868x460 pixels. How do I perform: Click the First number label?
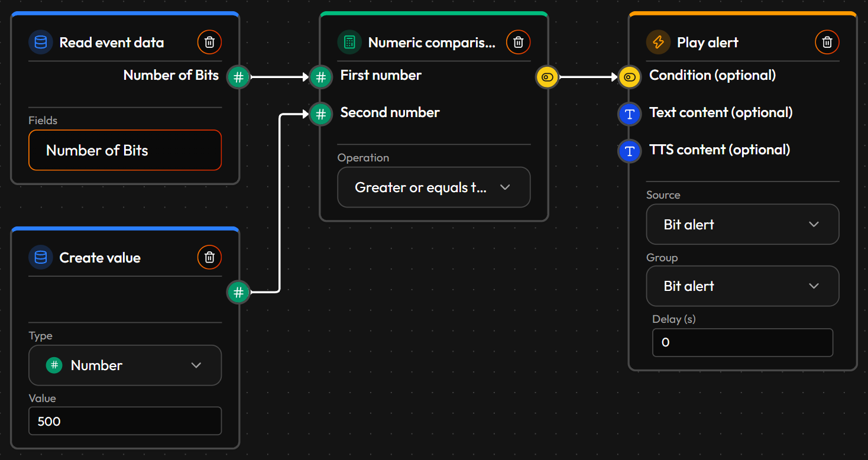(x=381, y=75)
